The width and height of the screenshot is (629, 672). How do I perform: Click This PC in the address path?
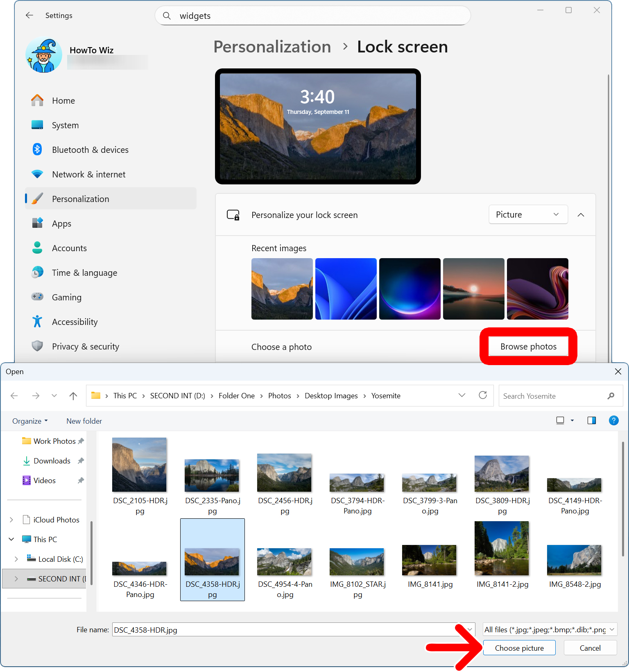tap(125, 396)
